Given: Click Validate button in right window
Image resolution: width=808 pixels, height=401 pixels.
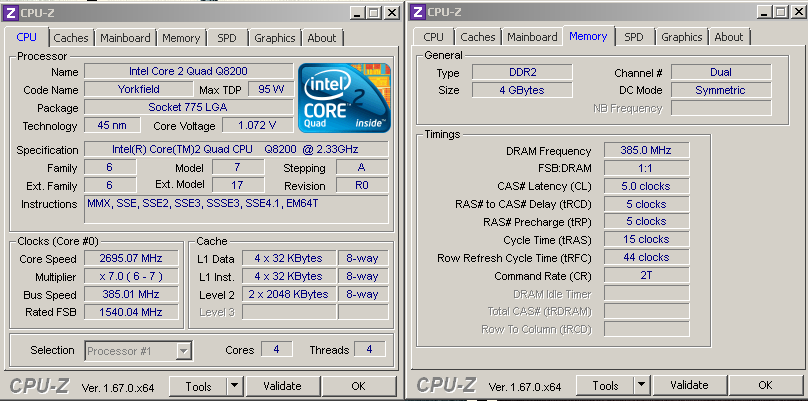Looking at the screenshot, I should [689, 386].
